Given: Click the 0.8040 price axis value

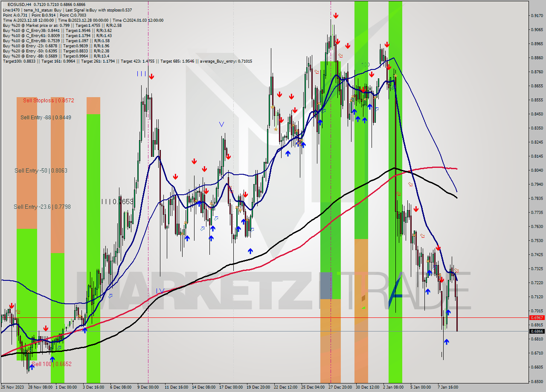Looking at the screenshot, I should pyautogui.click(x=537, y=170).
